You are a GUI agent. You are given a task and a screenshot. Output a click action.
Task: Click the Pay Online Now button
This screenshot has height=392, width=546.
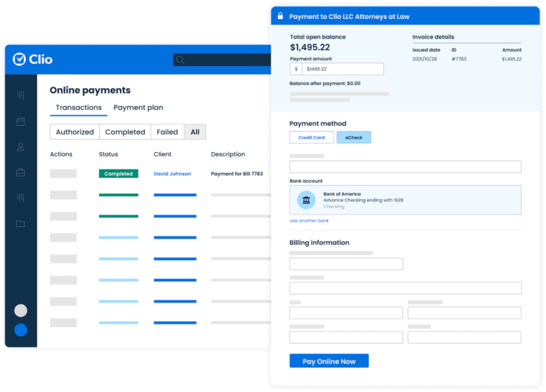coord(329,361)
